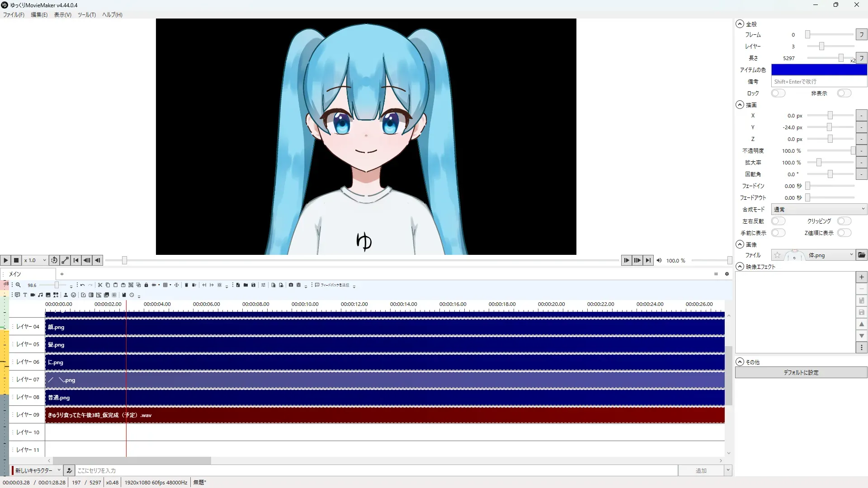Open the 合成モード dropdown

819,210
